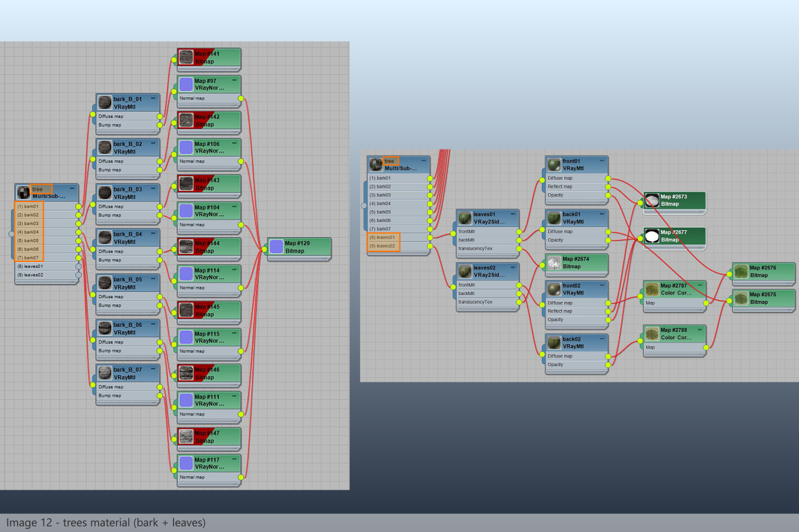The height and width of the screenshot is (532, 799).
Task: Click the input socket of Map #129 Bitmap
Action: pyautogui.click(x=265, y=249)
